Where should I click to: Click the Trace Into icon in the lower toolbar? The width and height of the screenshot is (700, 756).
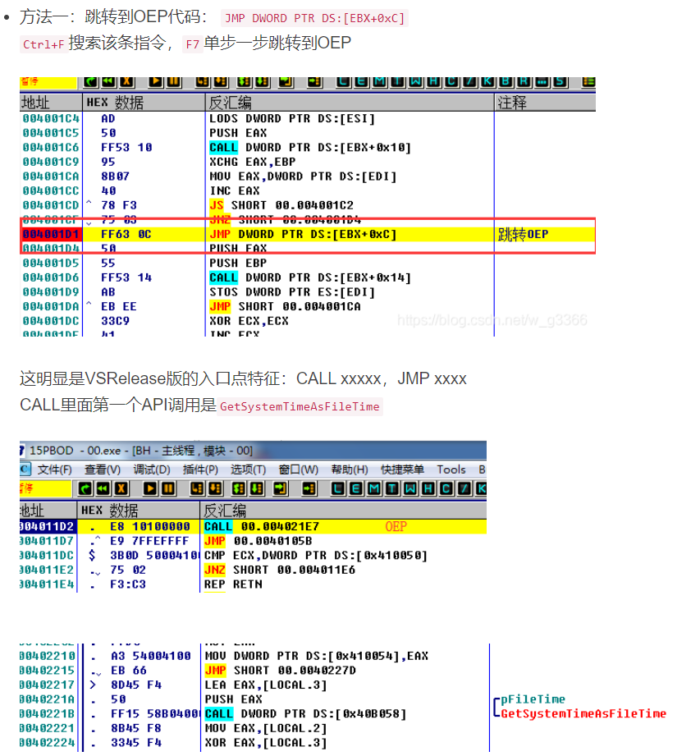click(x=239, y=489)
